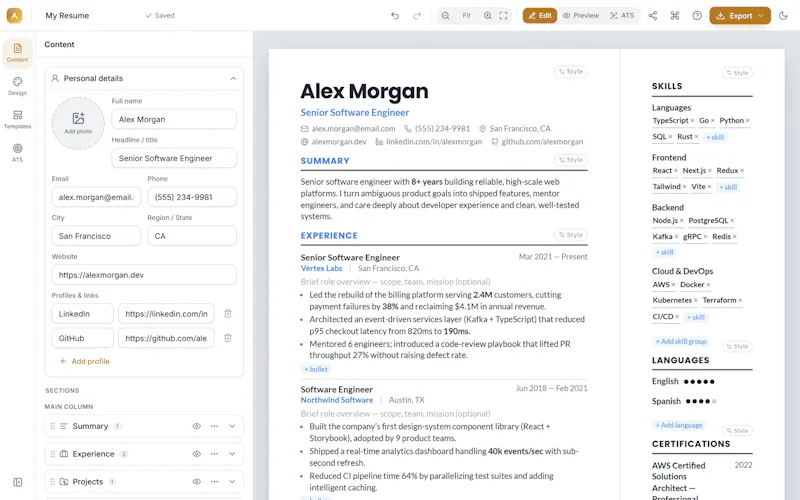Grab the Projects section drag handle
This screenshot has height=500, width=800.
(x=53, y=482)
